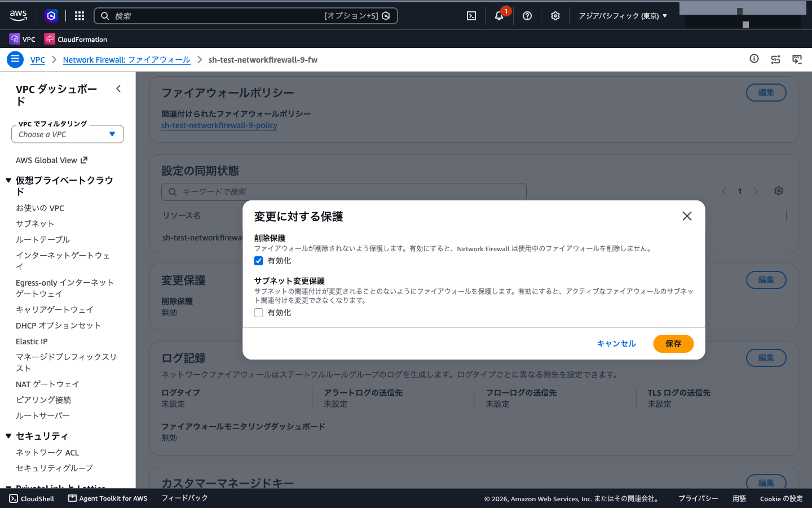Screen dimensions: 812x508
Task: Open the Choose a VPC filter dropdown
Action: [68, 134]
